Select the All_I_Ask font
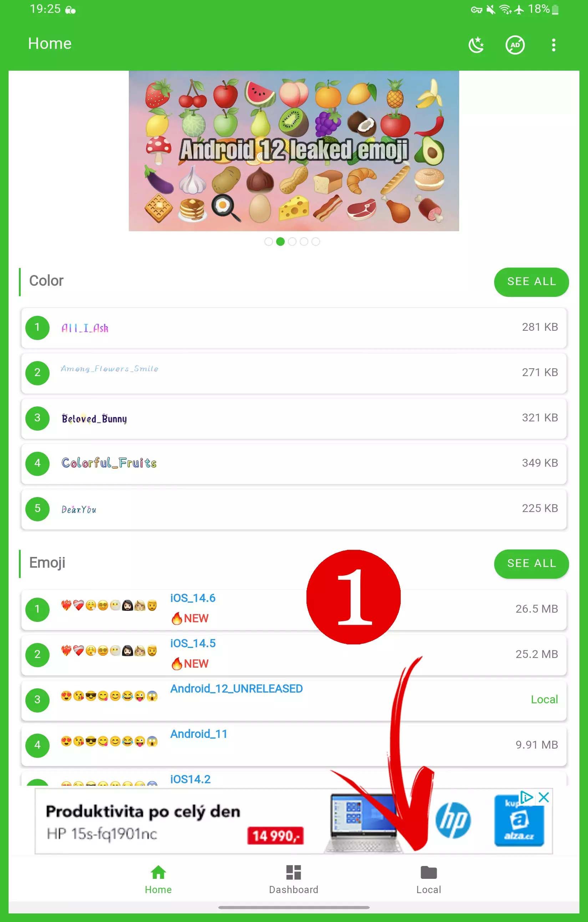The width and height of the screenshot is (588, 922). click(294, 328)
